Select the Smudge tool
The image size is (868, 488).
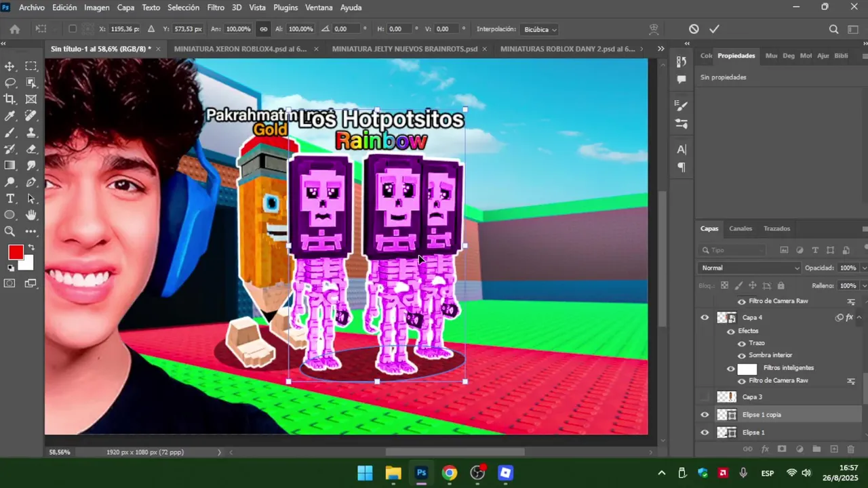31,165
